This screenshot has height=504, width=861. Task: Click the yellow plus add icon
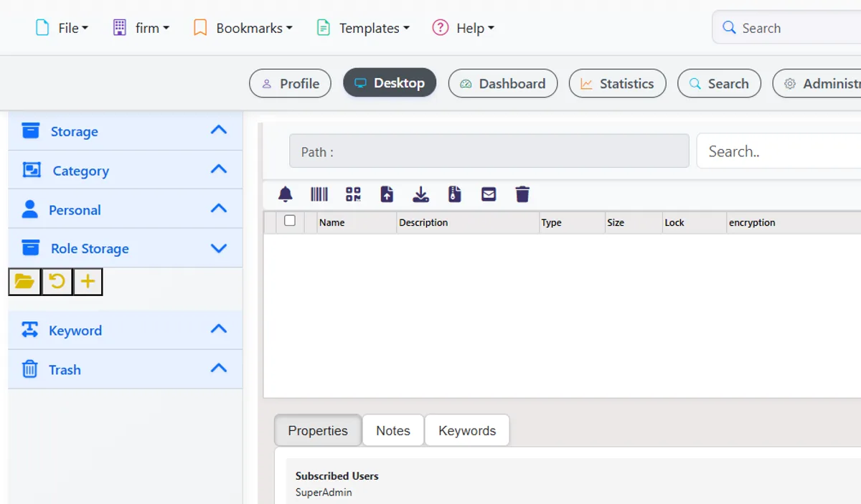[88, 282]
